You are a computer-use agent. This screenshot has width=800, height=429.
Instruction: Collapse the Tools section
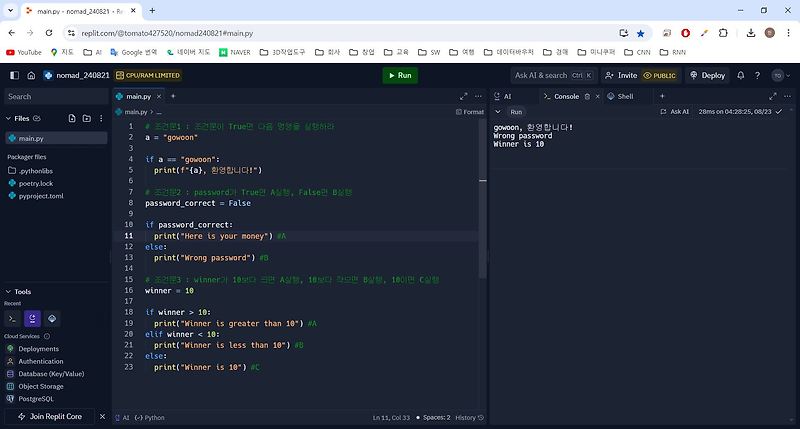[8, 292]
